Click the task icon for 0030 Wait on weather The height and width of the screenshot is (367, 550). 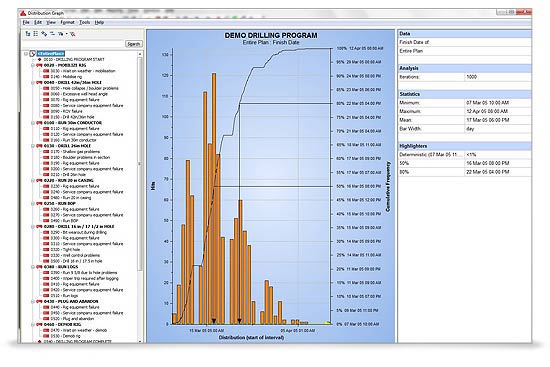(x=46, y=71)
